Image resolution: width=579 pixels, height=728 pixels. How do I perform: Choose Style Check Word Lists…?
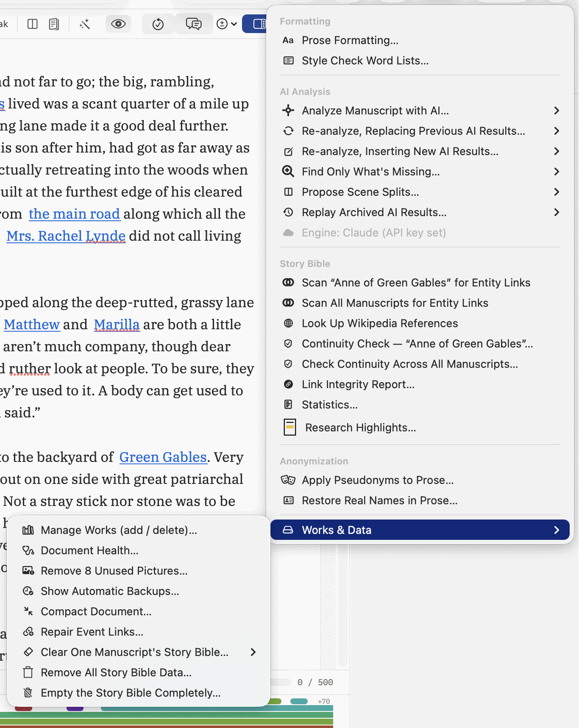[420, 61]
